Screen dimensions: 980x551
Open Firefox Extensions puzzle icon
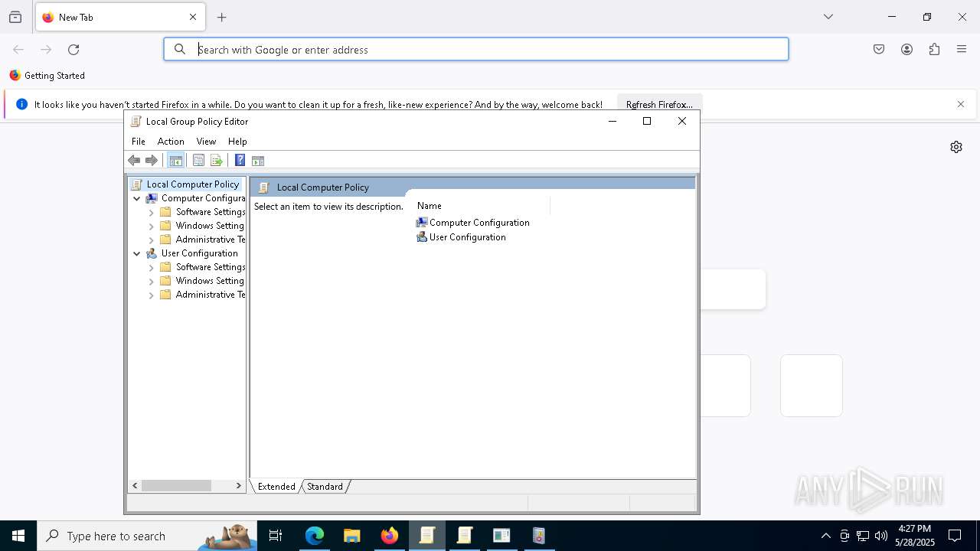[934, 50]
